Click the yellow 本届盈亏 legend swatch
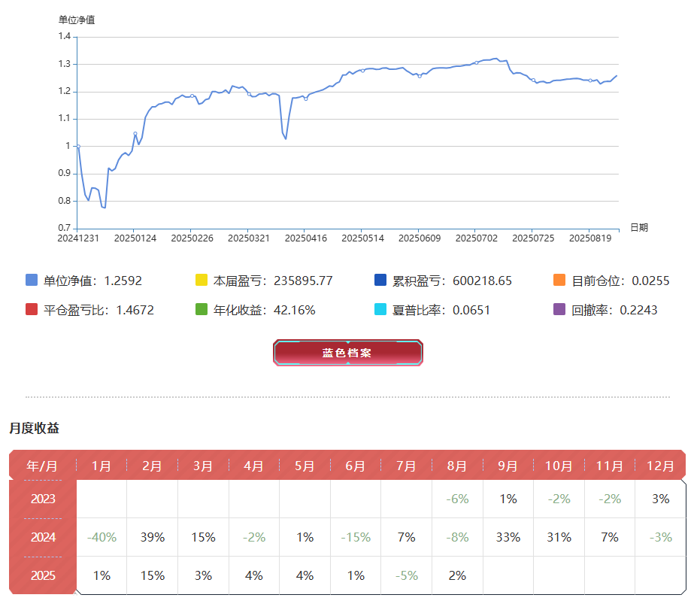The image size is (700, 613). pyautogui.click(x=202, y=281)
